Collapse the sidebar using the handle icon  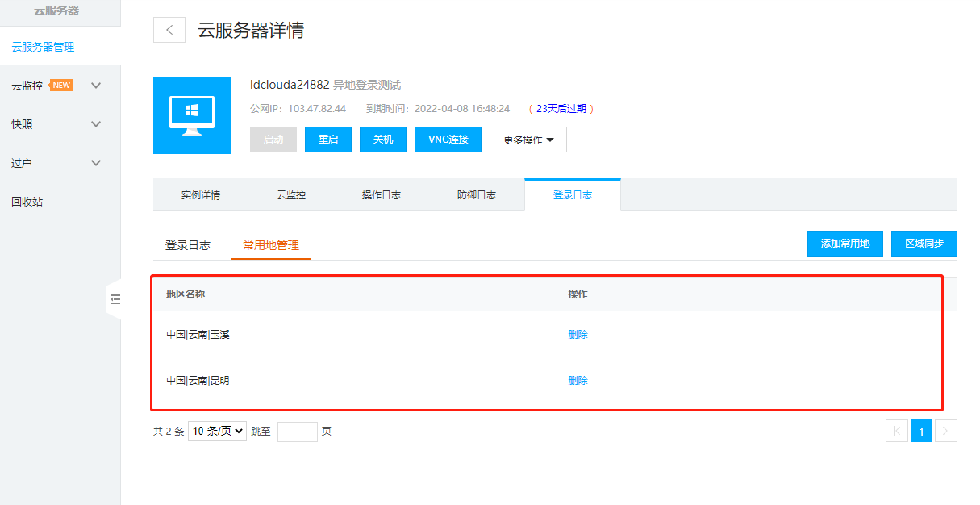coord(115,299)
